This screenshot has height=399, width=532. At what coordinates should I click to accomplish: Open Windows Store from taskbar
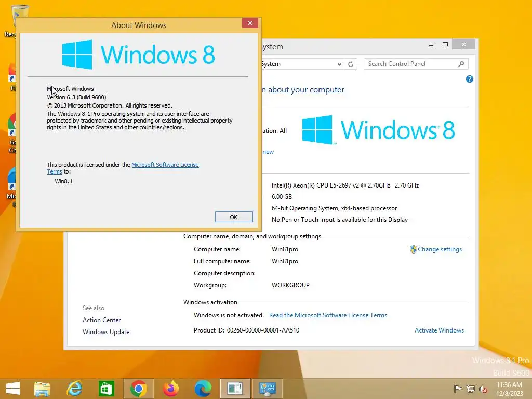tap(106, 389)
